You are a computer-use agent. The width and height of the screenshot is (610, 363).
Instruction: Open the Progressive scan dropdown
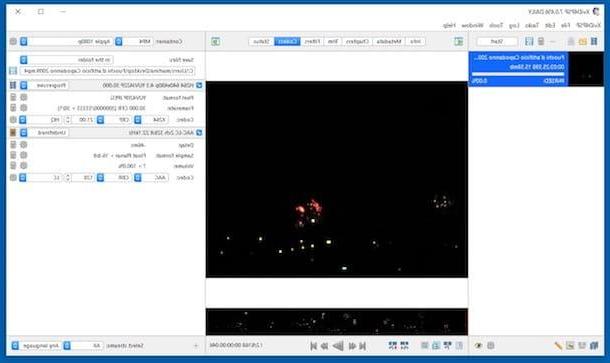tap(44, 85)
